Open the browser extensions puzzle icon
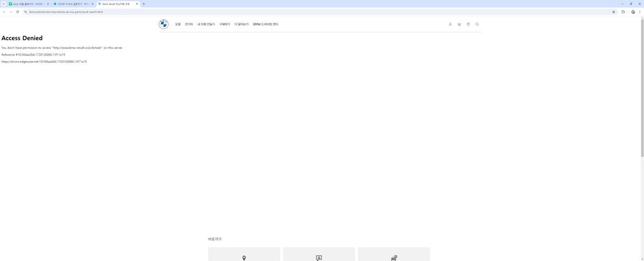 (x=623, y=12)
